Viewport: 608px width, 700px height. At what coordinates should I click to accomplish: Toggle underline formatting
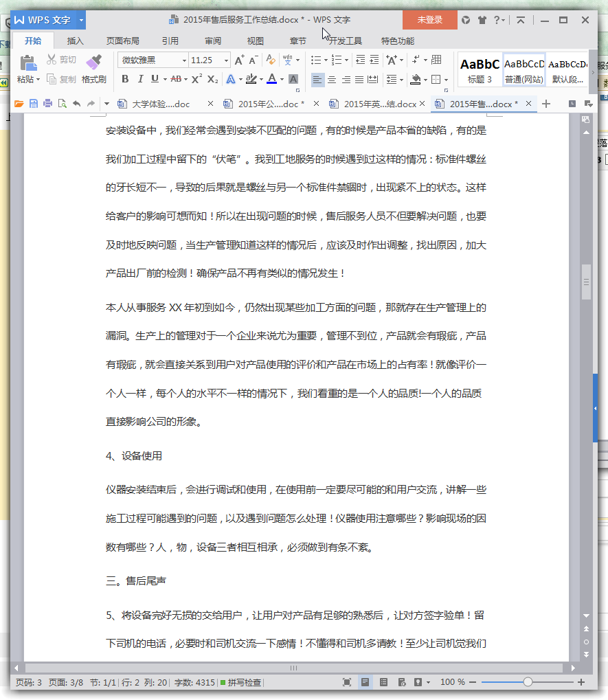tap(155, 79)
